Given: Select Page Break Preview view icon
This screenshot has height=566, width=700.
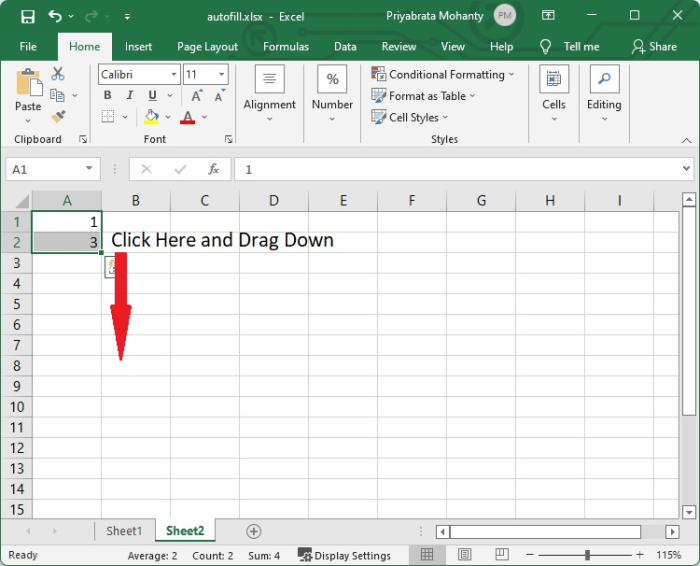Looking at the screenshot, I should (502, 555).
